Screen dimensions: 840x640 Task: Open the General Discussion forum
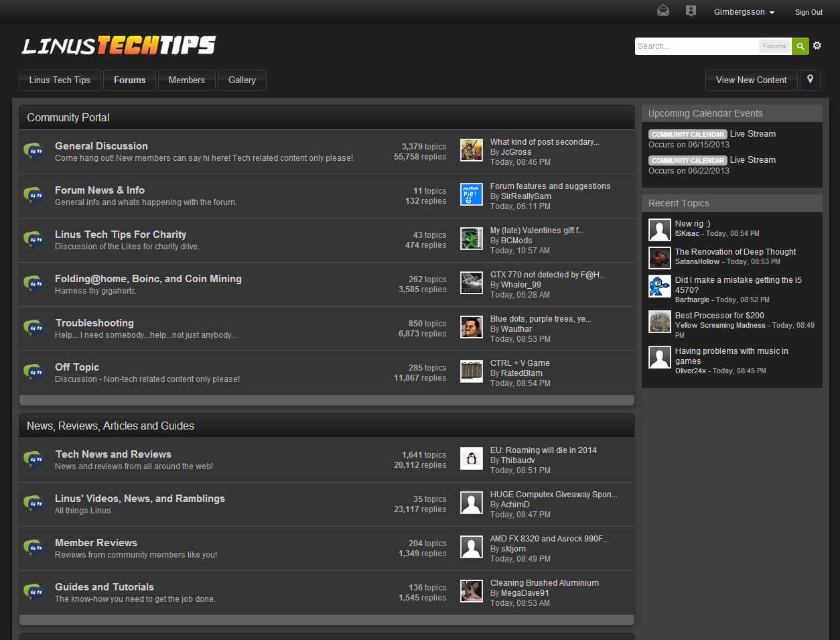tap(101, 145)
